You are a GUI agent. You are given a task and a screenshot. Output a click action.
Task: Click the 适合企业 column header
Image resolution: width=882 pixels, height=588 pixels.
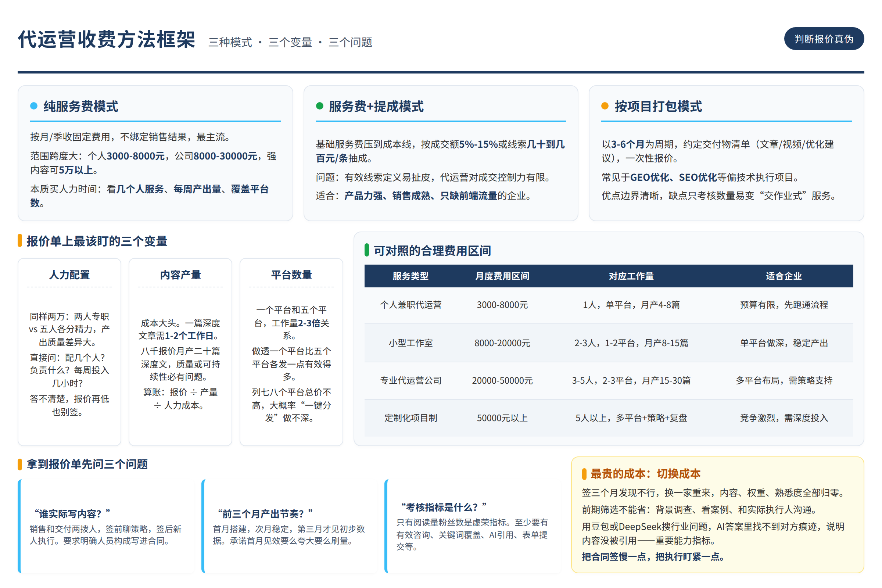pos(784,276)
